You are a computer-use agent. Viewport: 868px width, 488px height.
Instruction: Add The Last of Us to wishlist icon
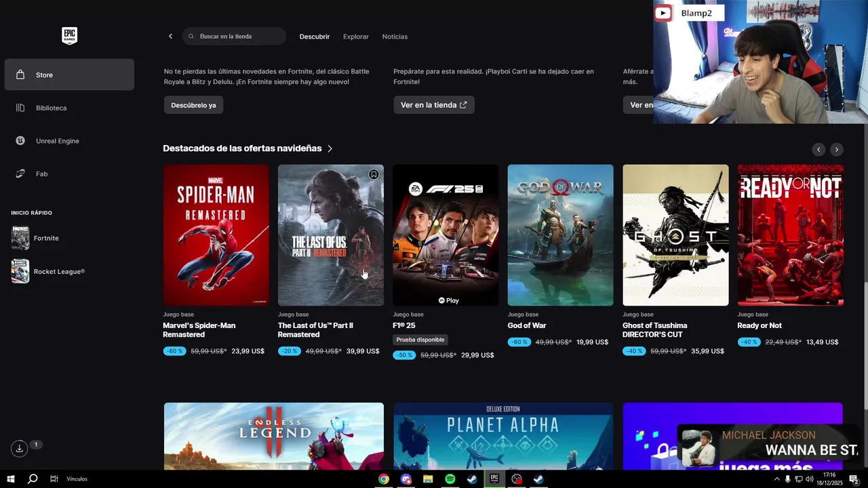[x=374, y=175]
